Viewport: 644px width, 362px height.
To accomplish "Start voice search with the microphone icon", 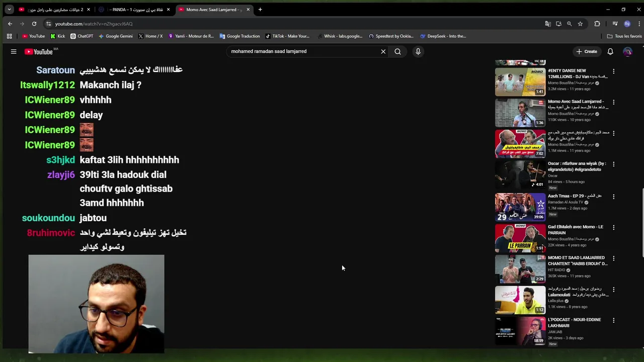I will (x=418, y=51).
